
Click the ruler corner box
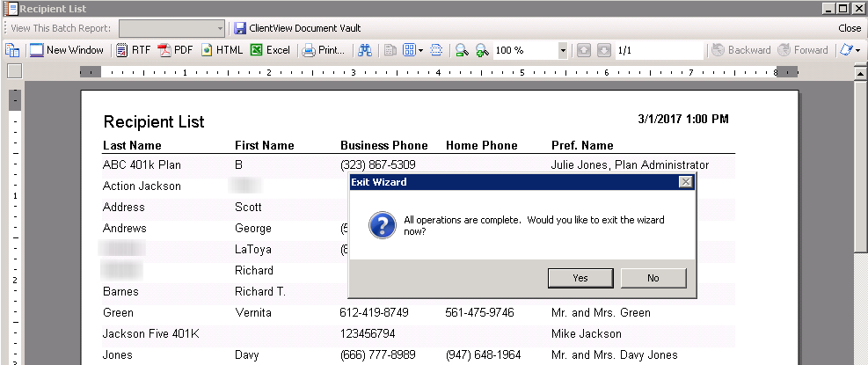tap(15, 71)
